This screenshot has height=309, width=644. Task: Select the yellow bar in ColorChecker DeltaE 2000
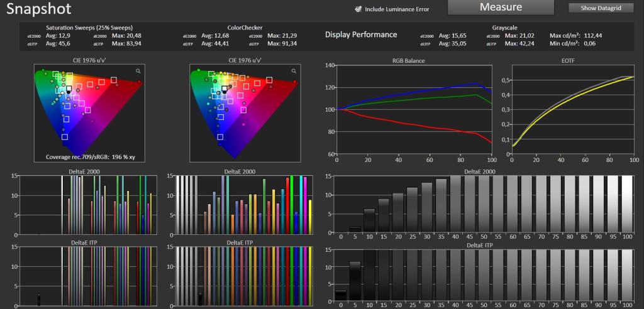[310, 217]
